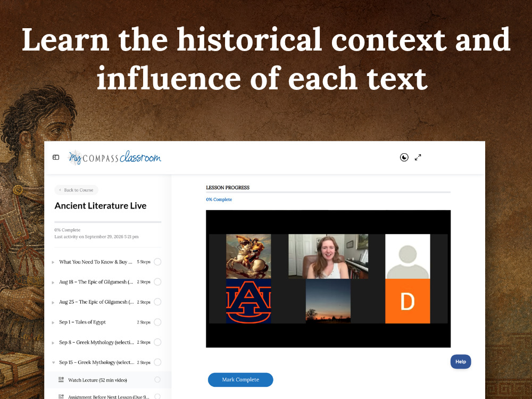Open Assignment Before Next Lesson item
532x399 pixels.
(x=109, y=397)
